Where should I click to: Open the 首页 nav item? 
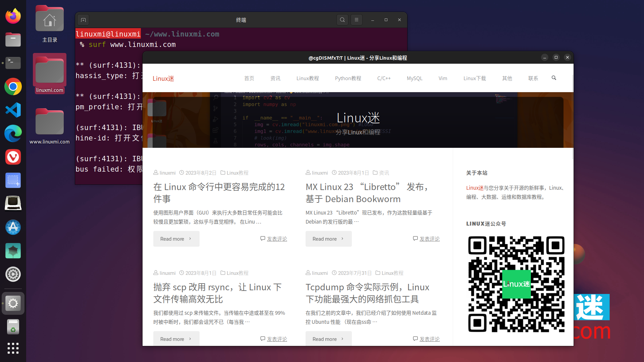click(249, 78)
